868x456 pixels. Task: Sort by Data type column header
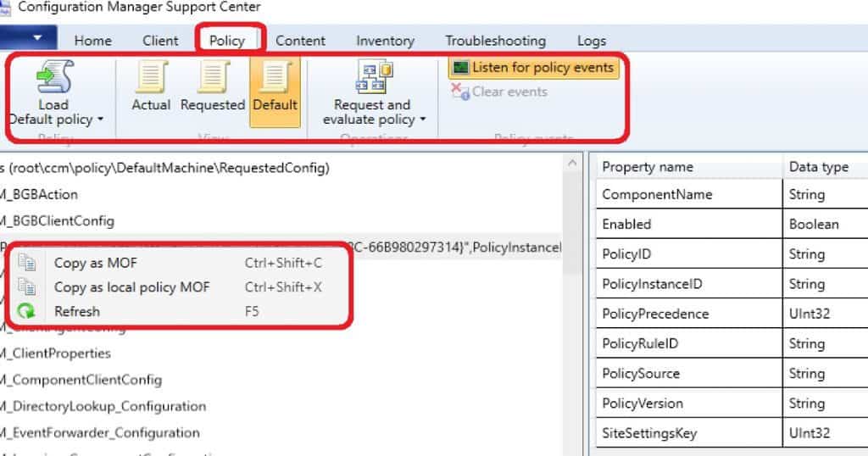pyautogui.click(x=826, y=167)
